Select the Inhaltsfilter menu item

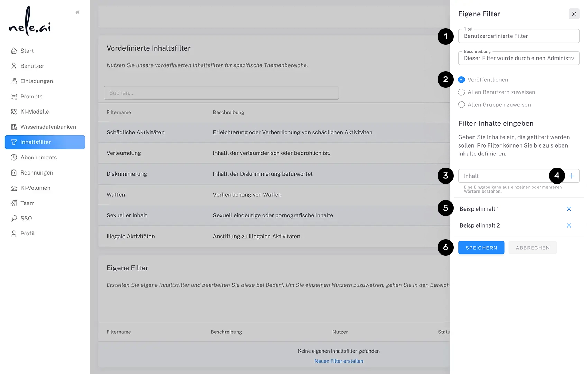pos(45,142)
